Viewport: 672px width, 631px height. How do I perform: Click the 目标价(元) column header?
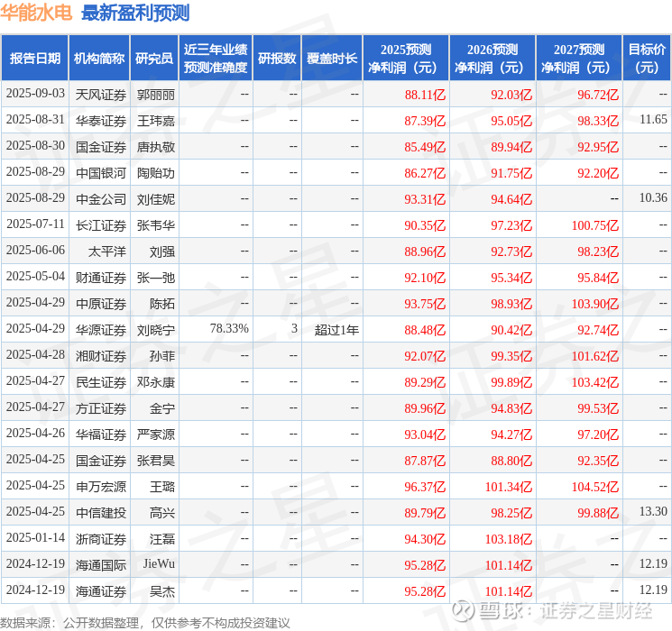[x=647, y=59]
